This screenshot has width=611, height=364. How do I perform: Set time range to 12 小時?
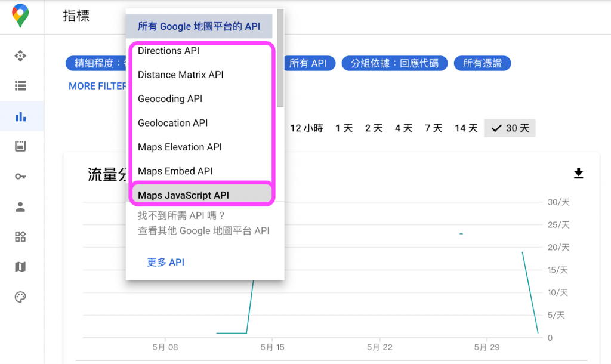(x=306, y=128)
